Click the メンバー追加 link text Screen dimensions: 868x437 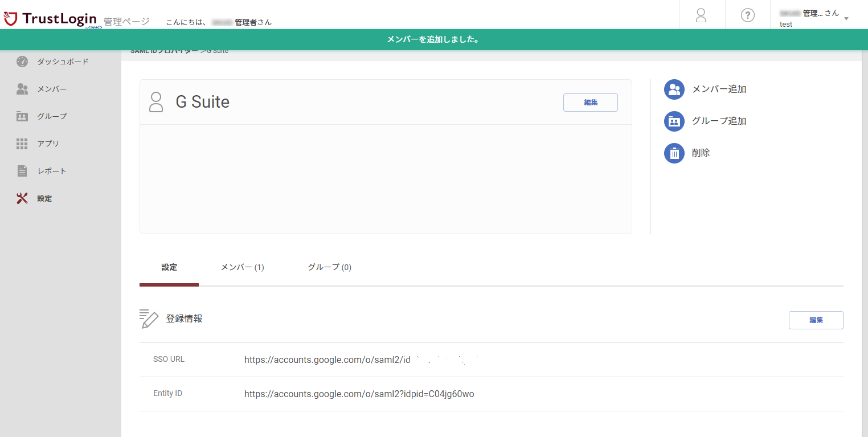point(719,89)
